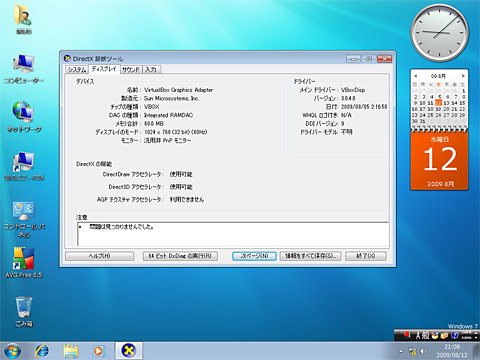Click the '09 8月' calendar month header
480x360 pixels.
coord(438,76)
